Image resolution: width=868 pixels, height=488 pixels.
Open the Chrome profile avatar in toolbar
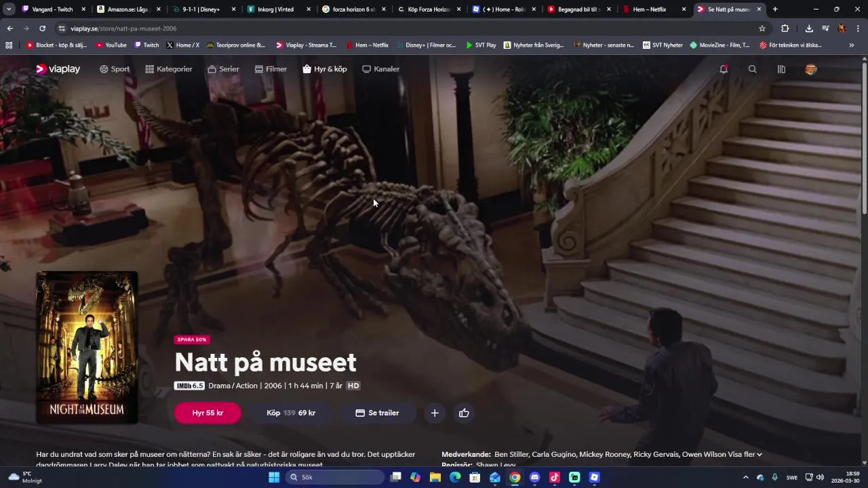coord(842,28)
